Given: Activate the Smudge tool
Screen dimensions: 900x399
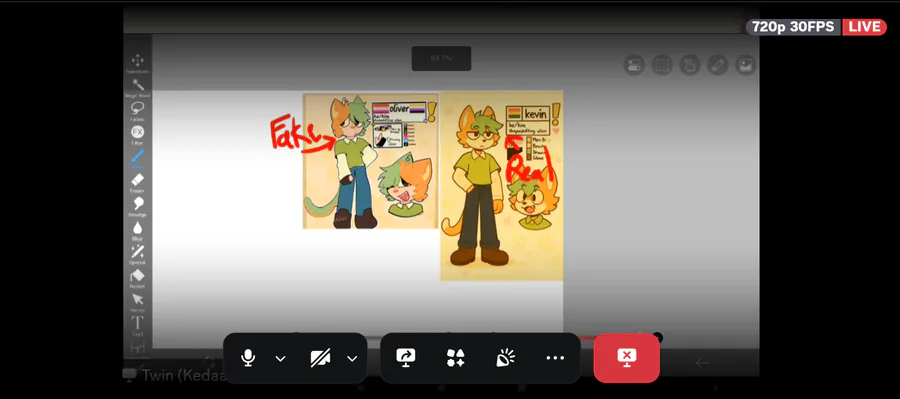Looking at the screenshot, I should click(x=137, y=204).
